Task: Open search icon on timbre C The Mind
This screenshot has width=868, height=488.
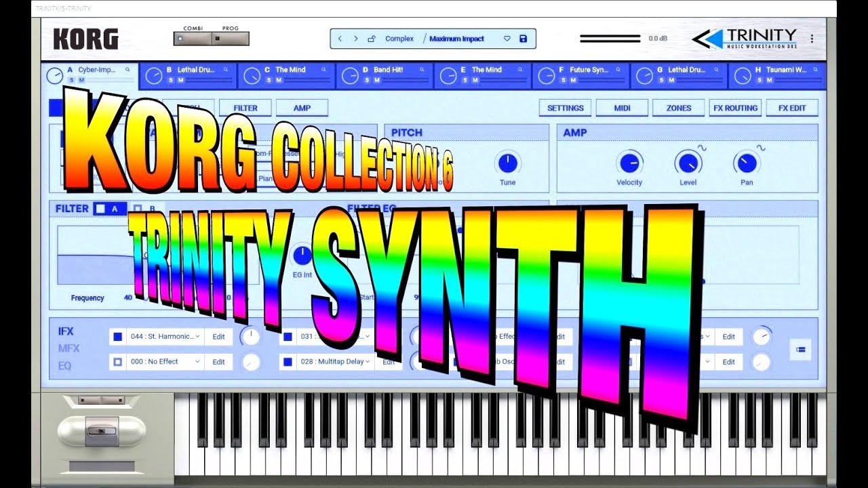Action: point(323,69)
